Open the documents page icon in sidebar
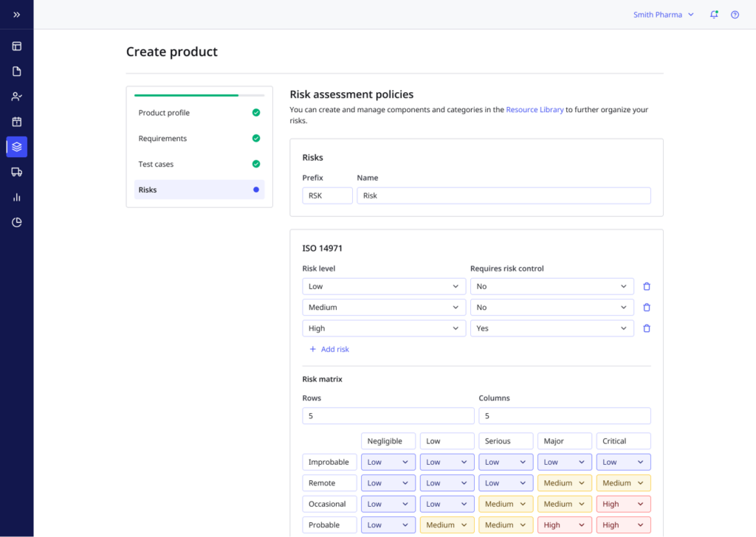The image size is (756, 537). 16,72
